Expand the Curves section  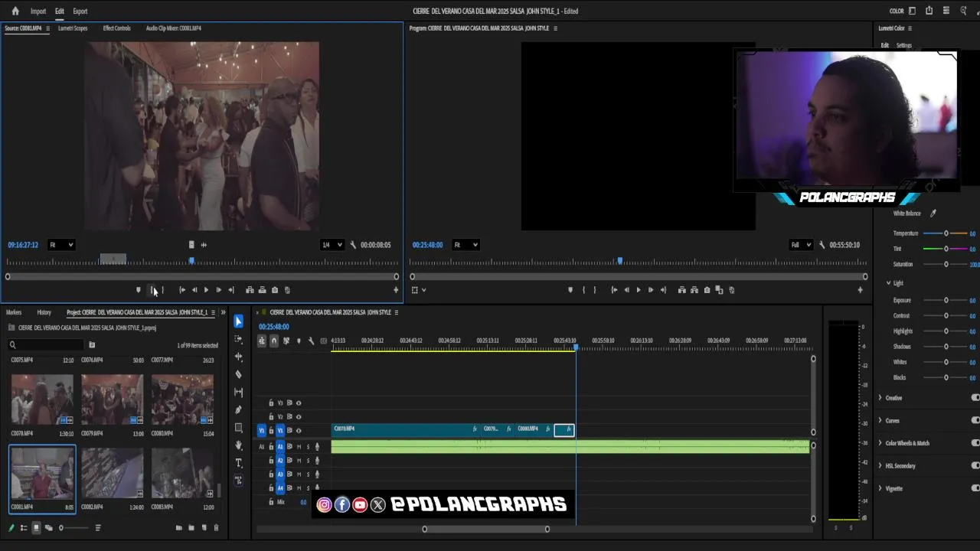880,421
